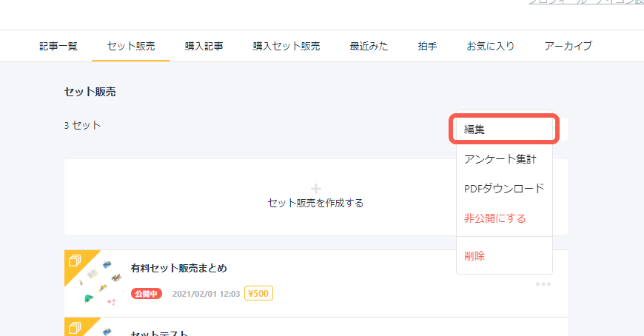Click the 公開中 status badge

coord(147,294)
